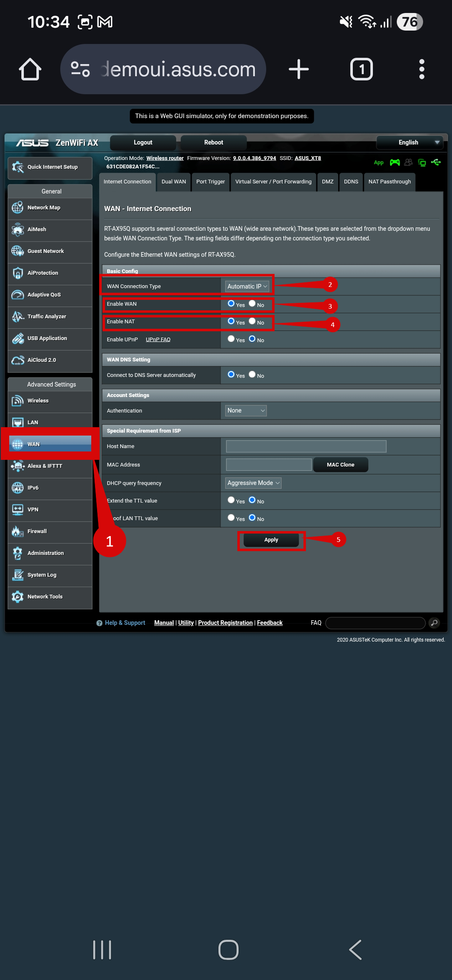The image size is (452, 980).
Task: Click the FAQ search magnifier icon
Action: [x=434, y=623]
